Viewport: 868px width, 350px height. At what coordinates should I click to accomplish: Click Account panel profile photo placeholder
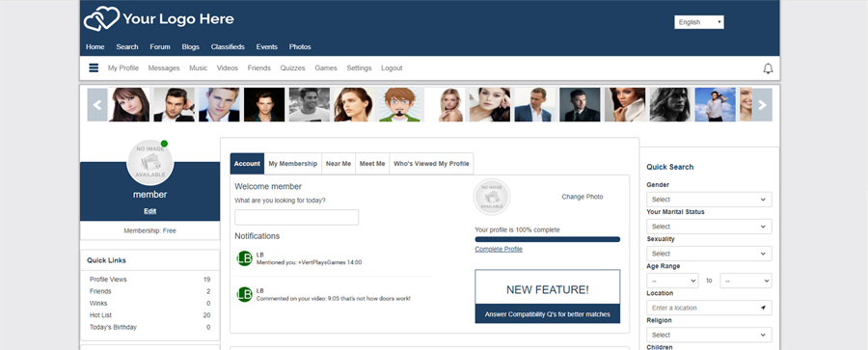[x=492, y=197]
